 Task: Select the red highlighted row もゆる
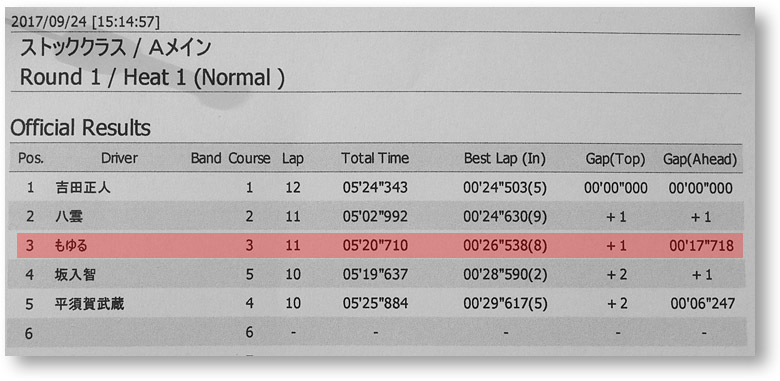380,245
